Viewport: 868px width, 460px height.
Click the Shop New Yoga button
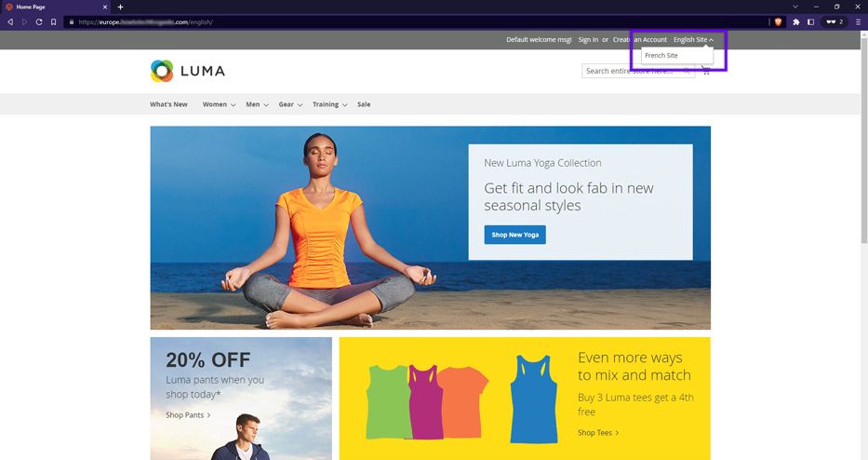pyautogui.click(x=514, y=235)
